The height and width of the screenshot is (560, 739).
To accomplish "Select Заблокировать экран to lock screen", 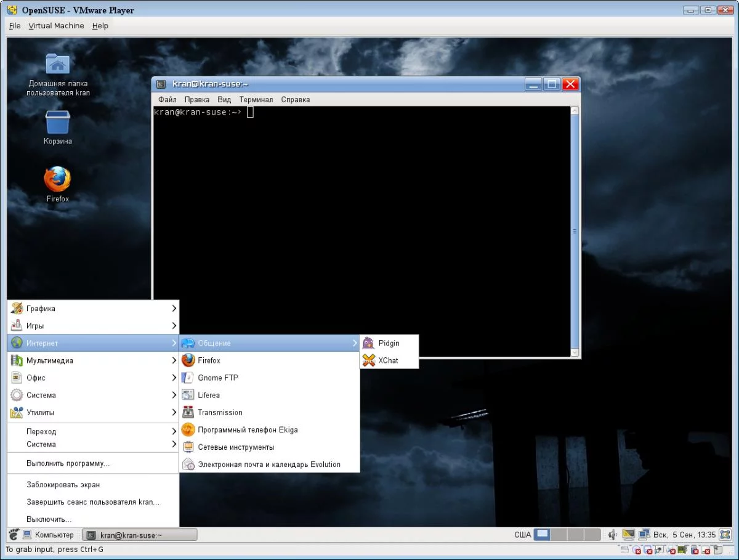I will pos(63,485).
